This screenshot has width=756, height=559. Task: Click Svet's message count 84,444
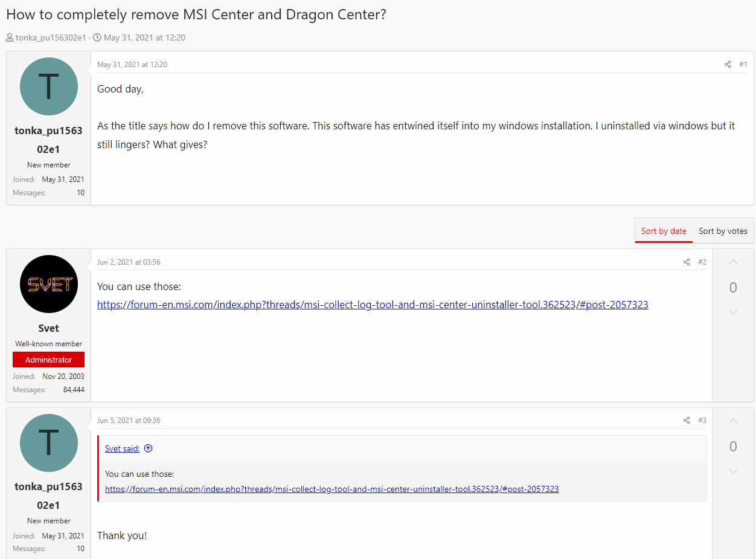(x=74, y=390)
